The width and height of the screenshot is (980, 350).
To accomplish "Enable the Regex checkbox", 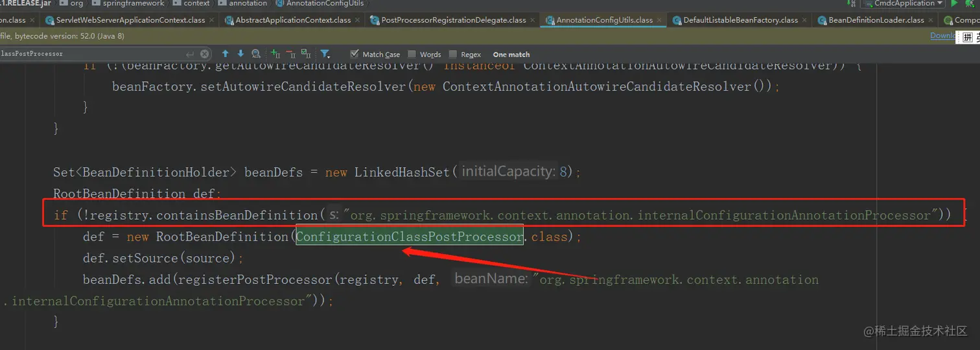I will point(453,54).
